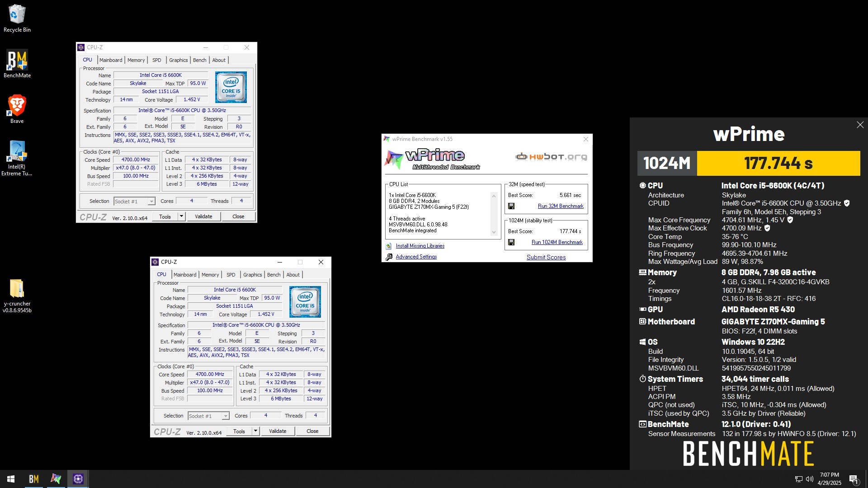
Task: Click the 177.744 s score in BenchMate panel
Action: click(x=778, y=163)
